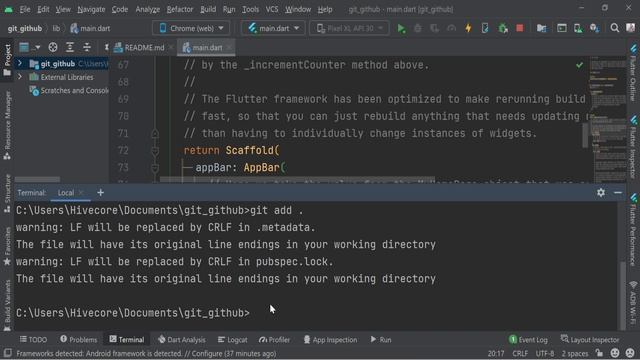This screenshot has height=360, width=640.
Task: Hide the terminal panel with the minus icon
Action: click(x=618, y=192)
